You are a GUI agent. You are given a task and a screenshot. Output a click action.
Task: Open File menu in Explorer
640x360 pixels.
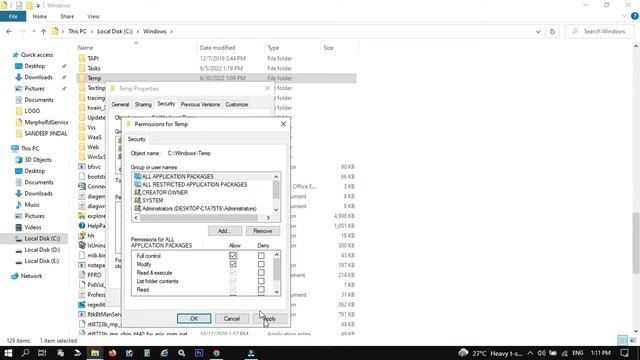pyautogui.click(x=13, y=16)
